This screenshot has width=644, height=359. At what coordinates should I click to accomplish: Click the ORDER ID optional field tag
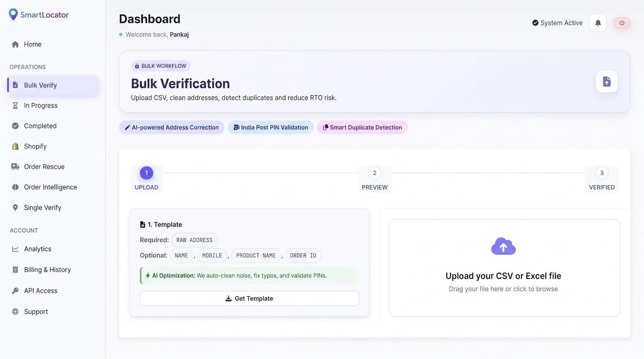point(303,255)
